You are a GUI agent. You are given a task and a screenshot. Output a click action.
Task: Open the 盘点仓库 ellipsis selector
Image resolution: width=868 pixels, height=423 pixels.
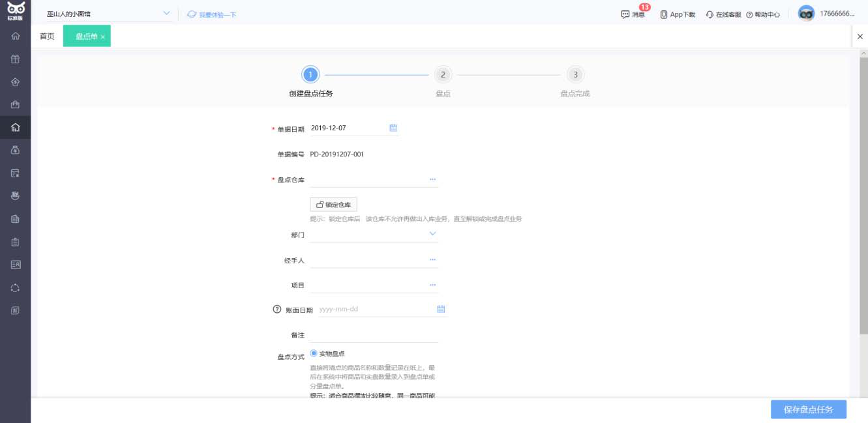tap(432, 179)
